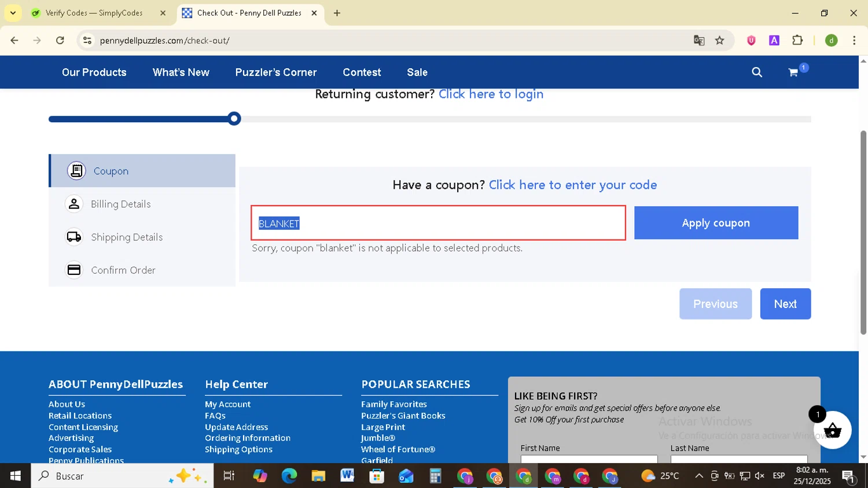Screen dimensions: 868x488
Task: Select the Check Out Penny Dell Puzzles tab
Action: click(x=249, y=13)
